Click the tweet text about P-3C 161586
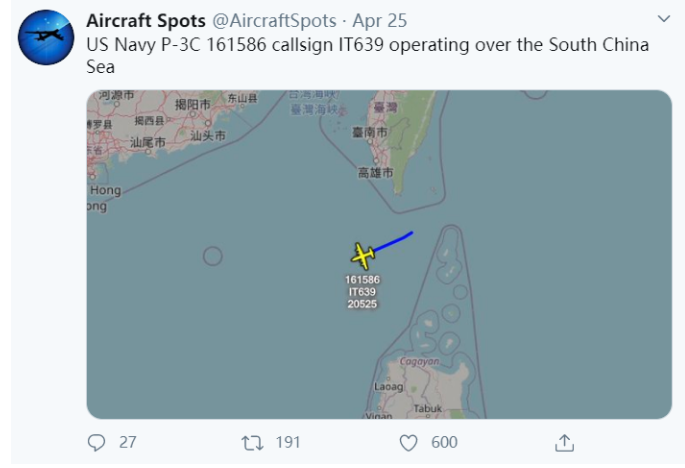The height and width of the screenshot is (468, 685). (x=367, y=55)
